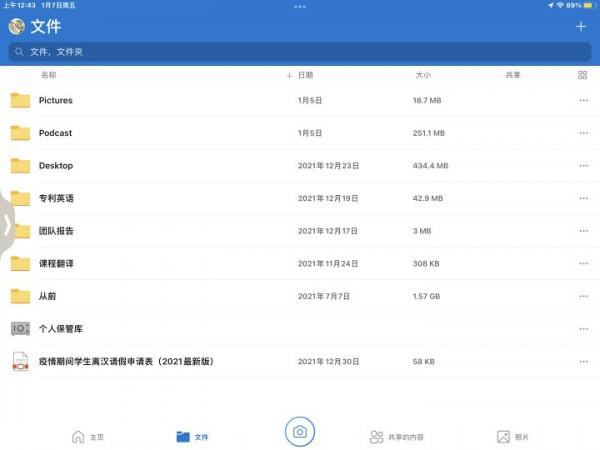
Task: Click the search magnifier icon
Action: [x=19, y=52]
